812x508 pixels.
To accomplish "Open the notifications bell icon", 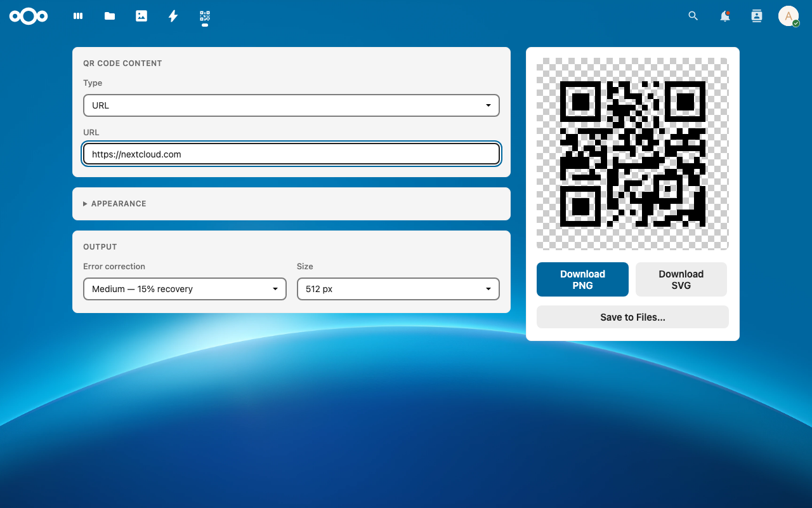I will click(x=725, y=16).
